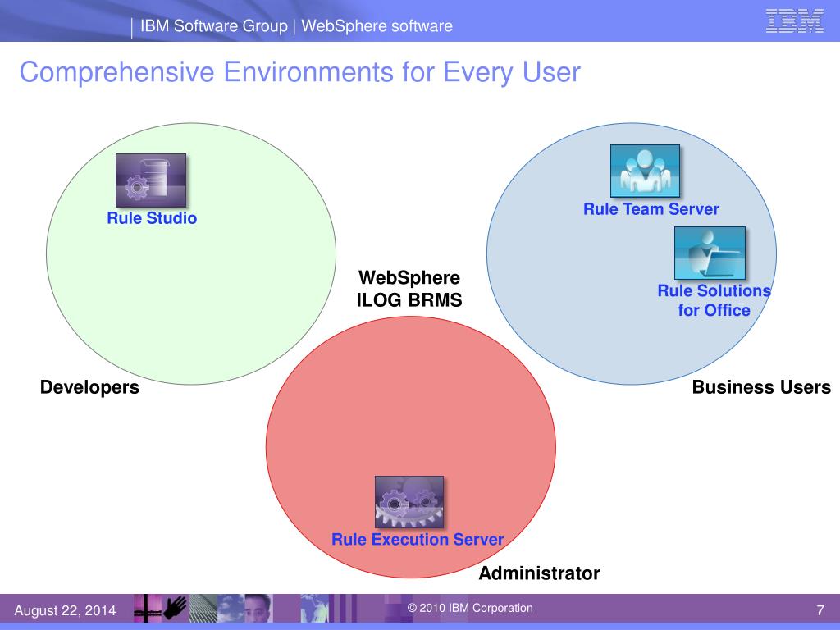
Task: Select the 'Rule Solutions for Office' label
Action: click(714, 300)
